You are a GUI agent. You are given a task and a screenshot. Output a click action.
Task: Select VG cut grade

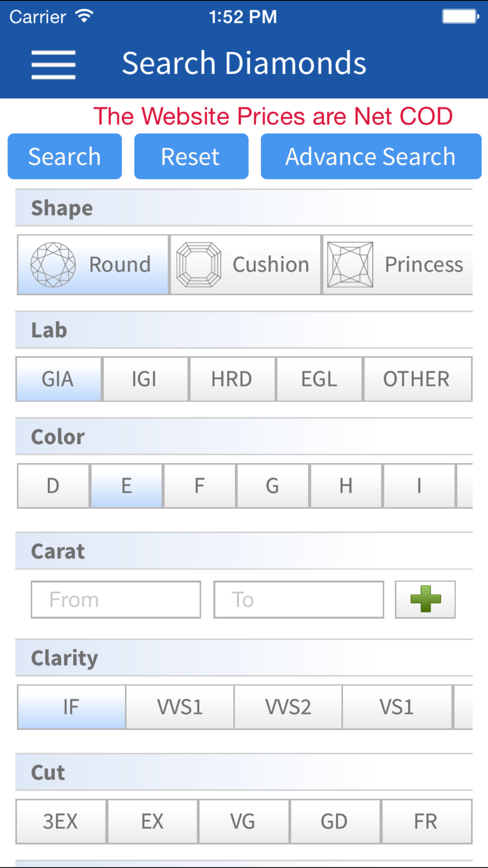[x=244, y=822]
